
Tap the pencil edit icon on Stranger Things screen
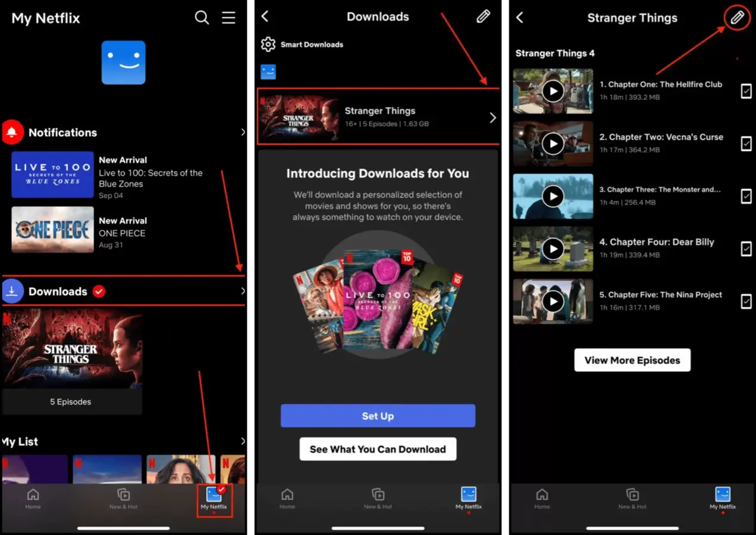pos(737,18)
